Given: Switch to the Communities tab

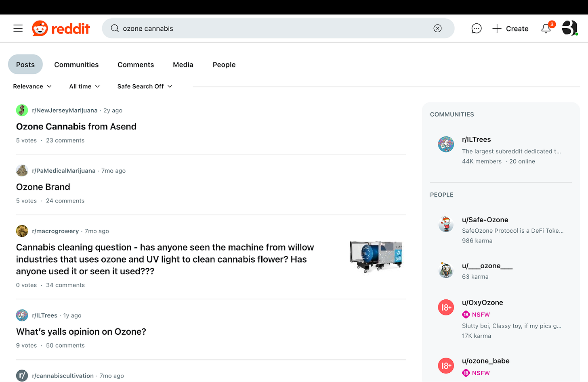Looking at the screenshot, I should tap(76, 65).
